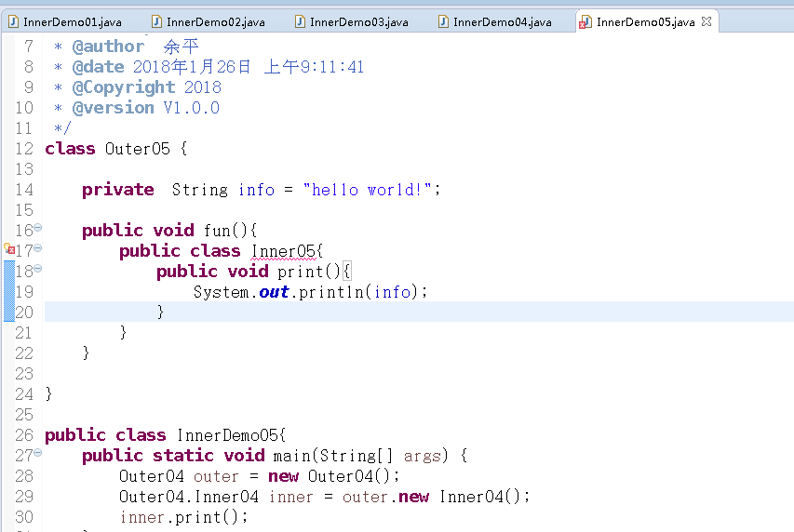Screen dimensions: 794x532
Task: Click the private keyword on line 14
Action: [x=118, y=190]
